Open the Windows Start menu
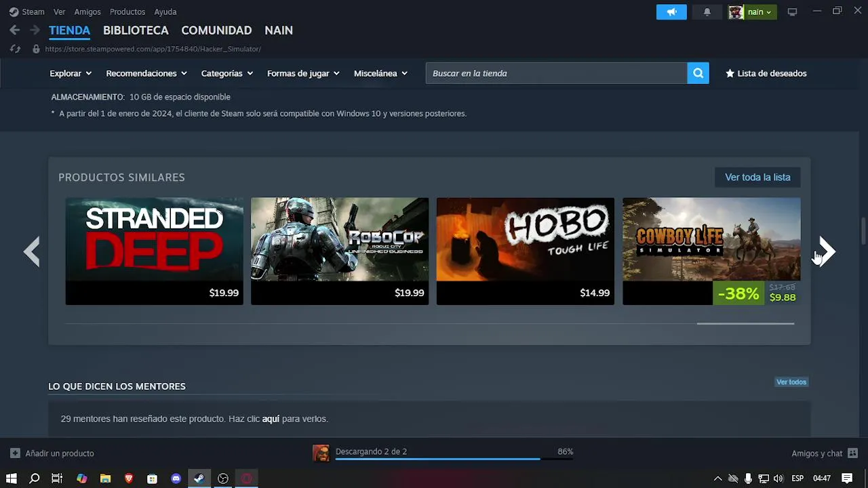Screen dimensions: 868x488 click(x=12, y=479)
